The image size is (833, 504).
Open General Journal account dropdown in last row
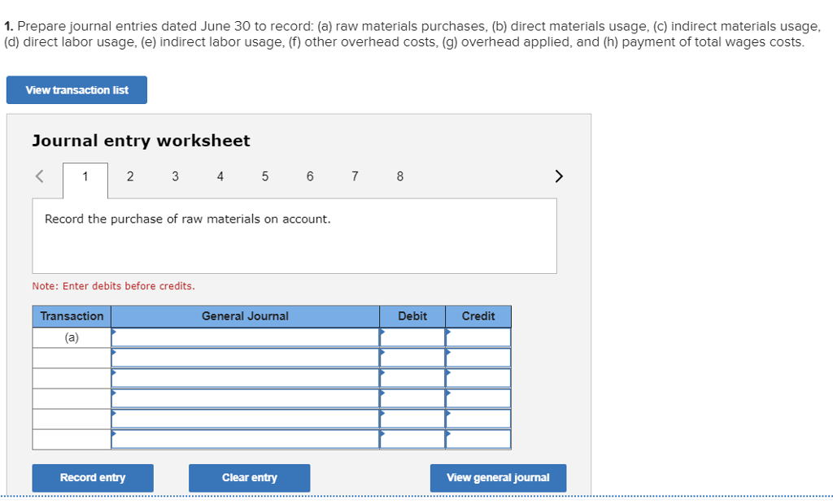point(245,440)
